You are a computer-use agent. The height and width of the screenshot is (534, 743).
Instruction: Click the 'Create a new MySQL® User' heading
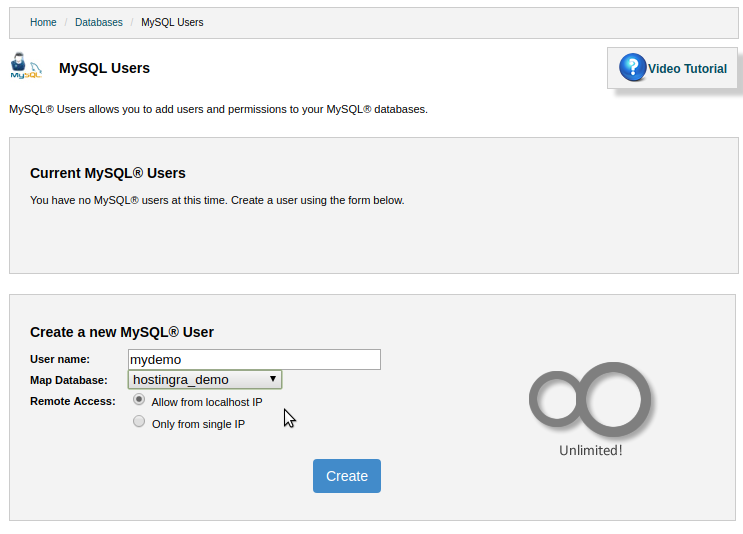122,332
